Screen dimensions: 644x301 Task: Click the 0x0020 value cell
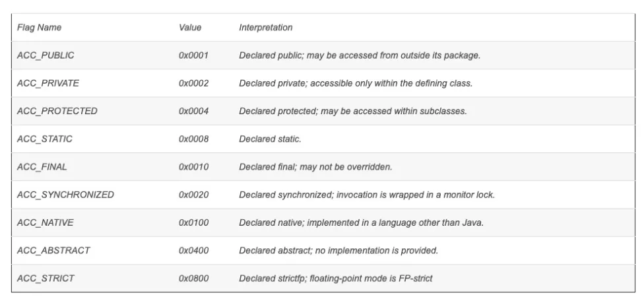click(x=193, y=195)
